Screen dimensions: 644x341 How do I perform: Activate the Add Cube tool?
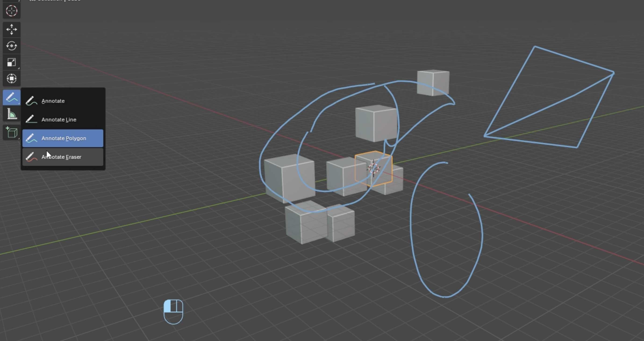pyautogui.click(x=11, y=132)
